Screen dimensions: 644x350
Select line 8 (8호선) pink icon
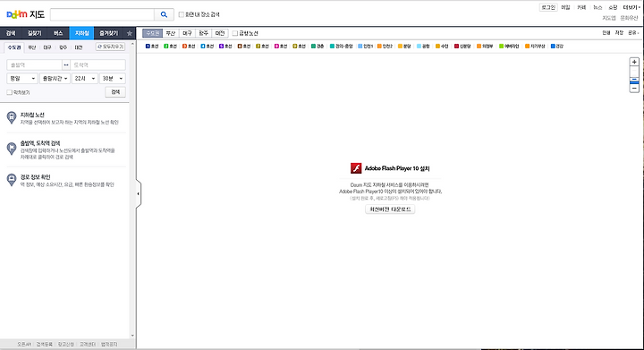pyautogui.click(x=276, y=47)
